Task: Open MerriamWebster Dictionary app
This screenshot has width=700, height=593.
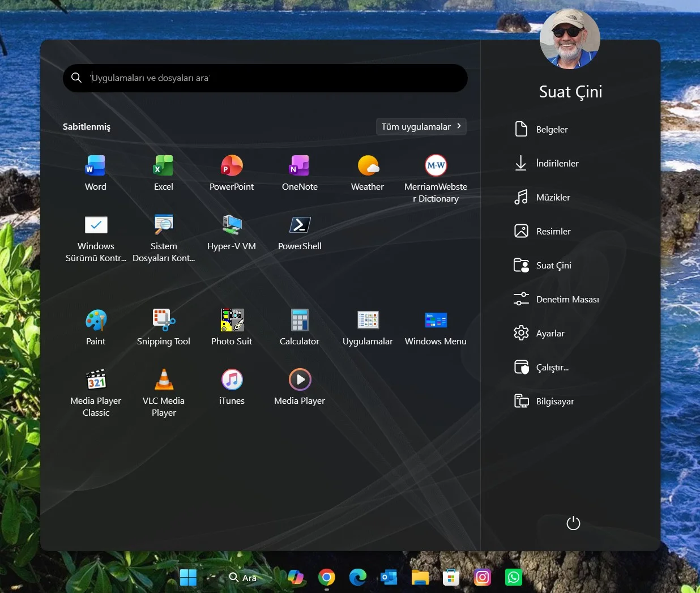Action: (436, 179)
